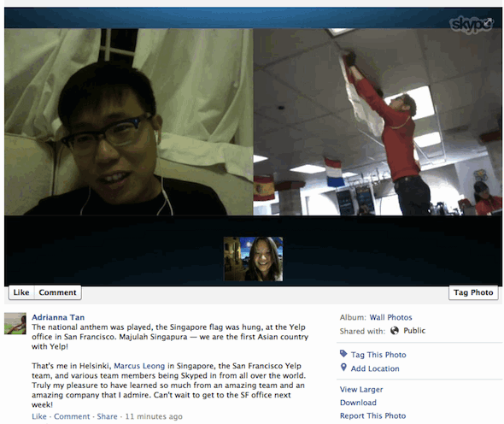Click the location pin icon
This screenshot has height=424, width=504.
pos(343,368)
